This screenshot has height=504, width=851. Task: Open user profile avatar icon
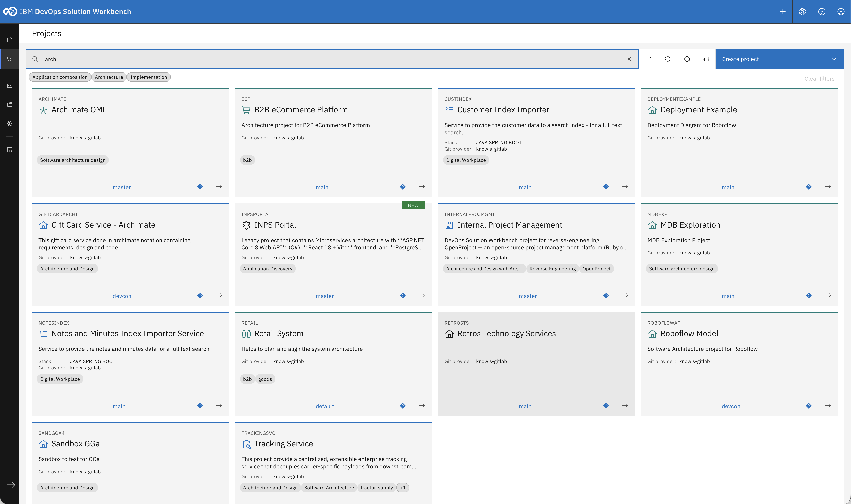pos(841,12)
